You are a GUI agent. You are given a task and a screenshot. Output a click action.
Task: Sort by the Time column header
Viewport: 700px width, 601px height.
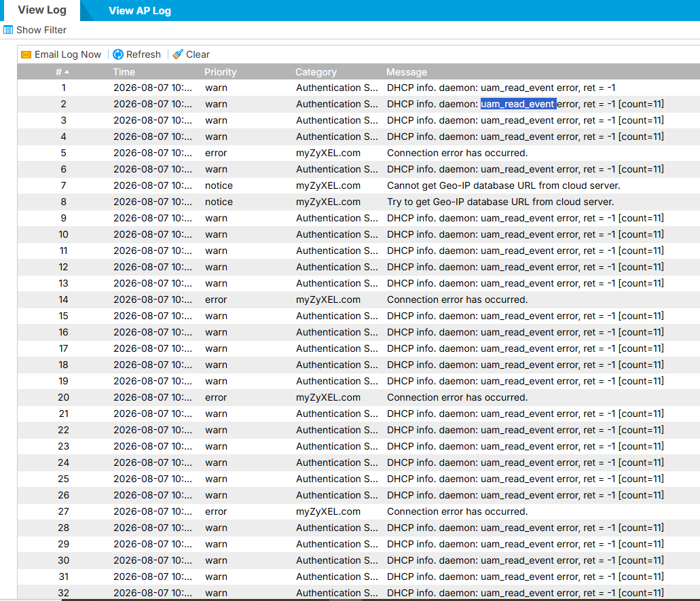(124, 72)
